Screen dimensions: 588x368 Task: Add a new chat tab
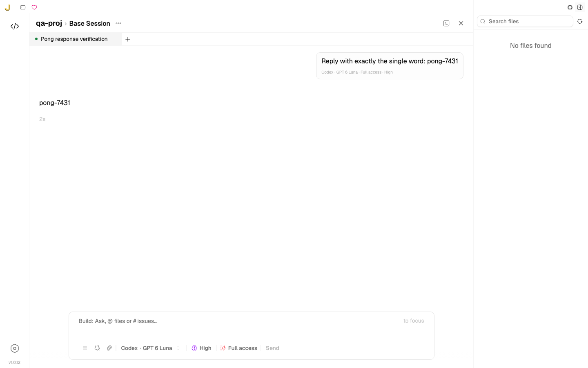tap(128, 39)
